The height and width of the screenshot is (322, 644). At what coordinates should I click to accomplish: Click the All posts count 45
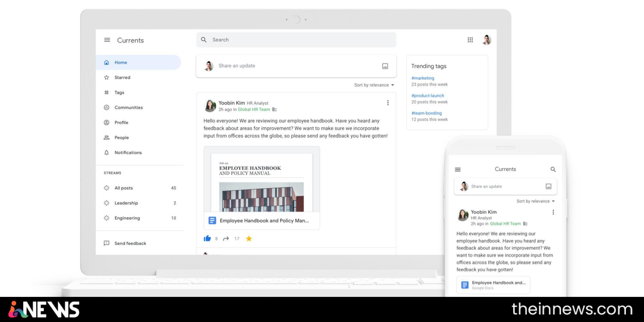[174, 188]
